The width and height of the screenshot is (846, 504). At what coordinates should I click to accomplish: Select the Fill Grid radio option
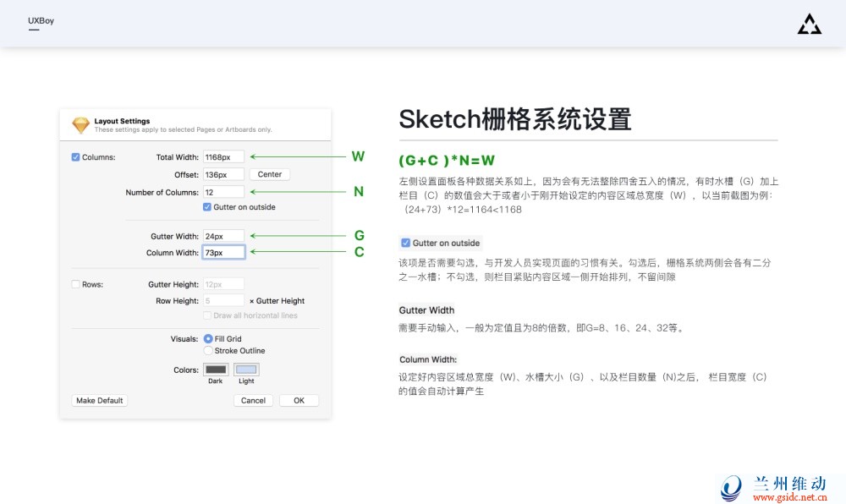click(208, 339)
